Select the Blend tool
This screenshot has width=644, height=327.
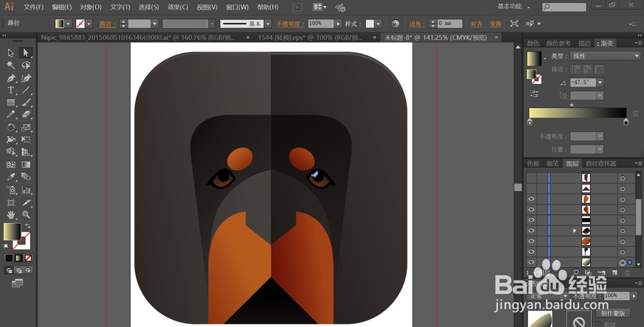click(26, 177)
